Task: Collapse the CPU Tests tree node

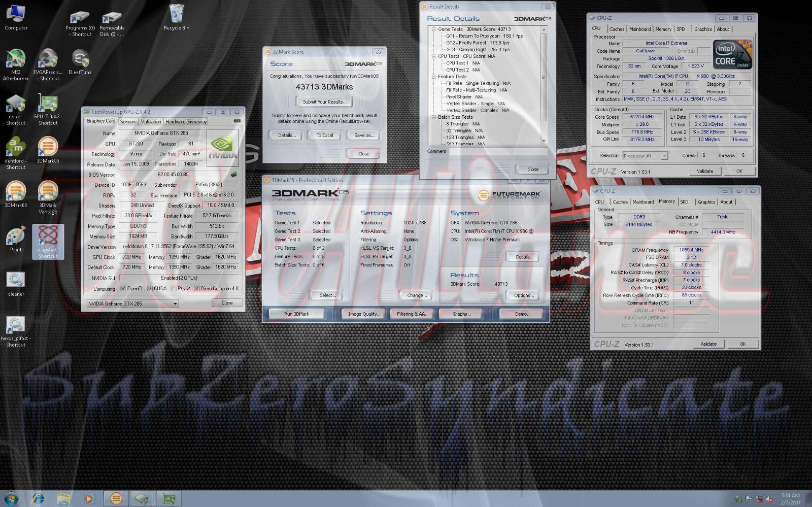Action: [x=434, y=56]
